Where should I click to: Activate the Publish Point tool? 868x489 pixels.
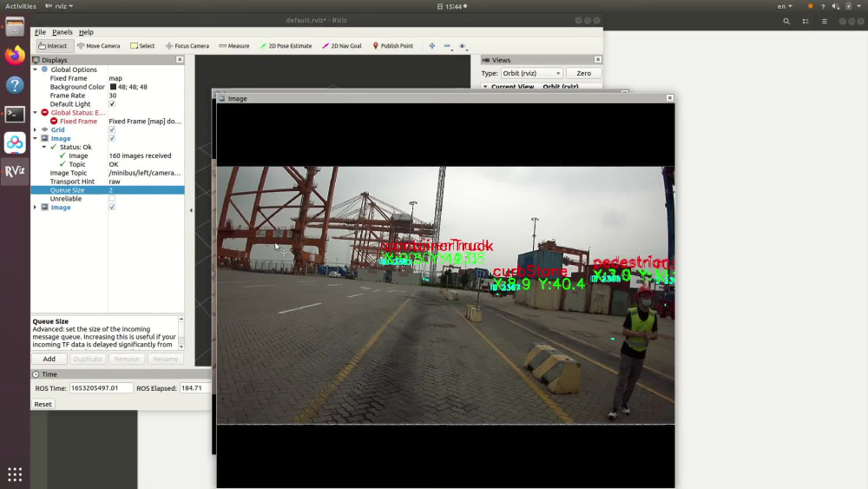pyautogui.click(x=392, y=46)
